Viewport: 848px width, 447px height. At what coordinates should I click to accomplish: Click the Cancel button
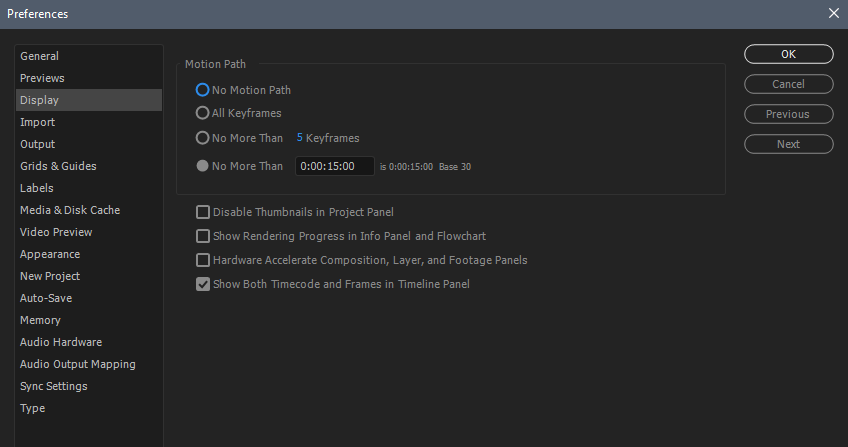point(788,84)
